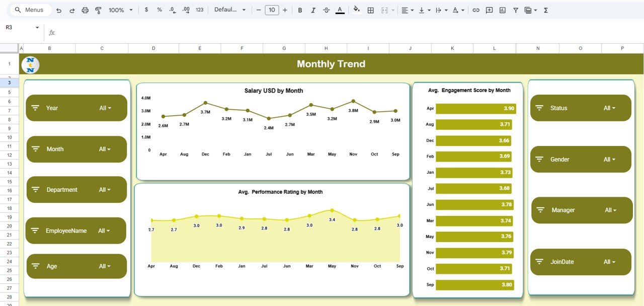Format selection as percent
The height and width of the screenshot is (306, 644).
pos(158,10)
